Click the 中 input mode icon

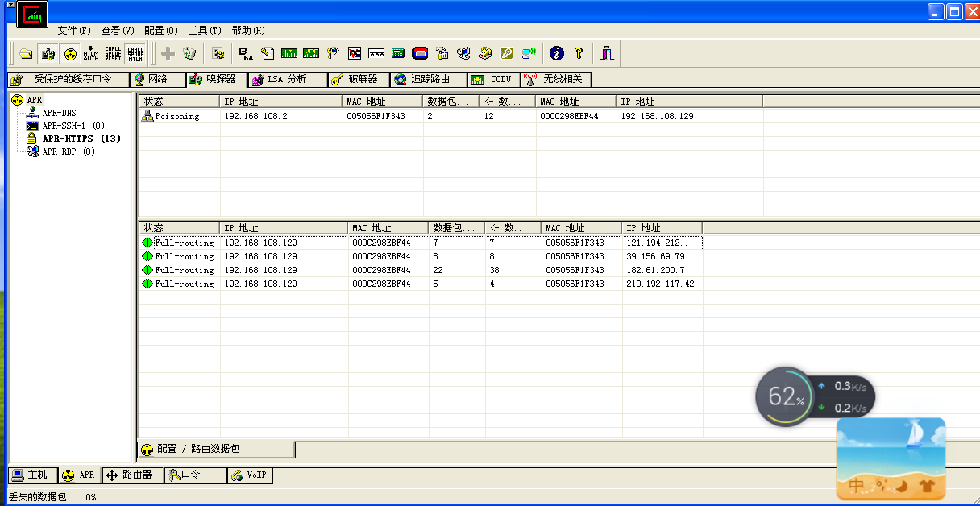856,486
